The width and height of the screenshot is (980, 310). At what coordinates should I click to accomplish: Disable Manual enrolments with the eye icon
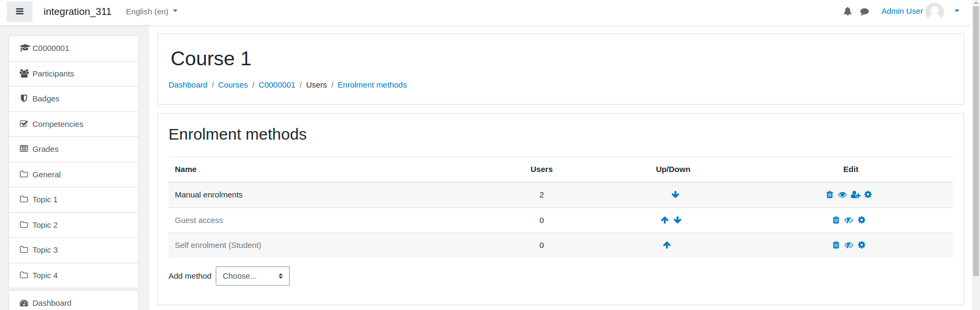[x=842, y=195]
